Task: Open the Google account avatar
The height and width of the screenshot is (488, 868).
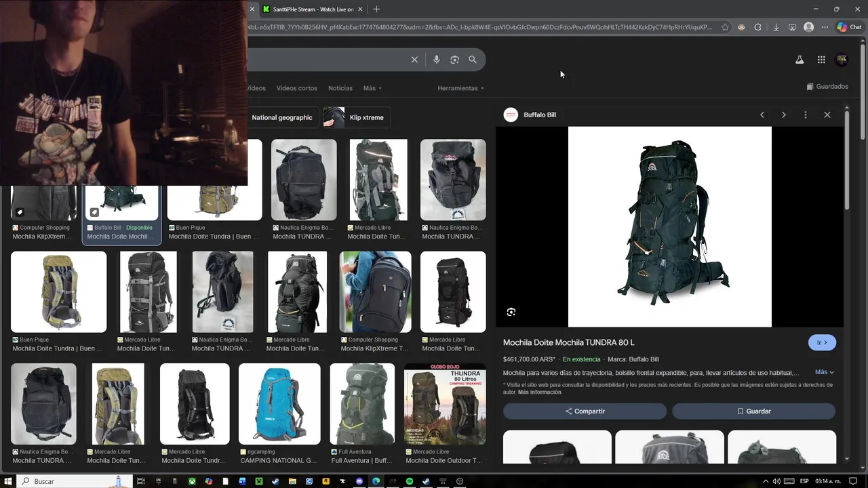Action: (x=842, y=60)
